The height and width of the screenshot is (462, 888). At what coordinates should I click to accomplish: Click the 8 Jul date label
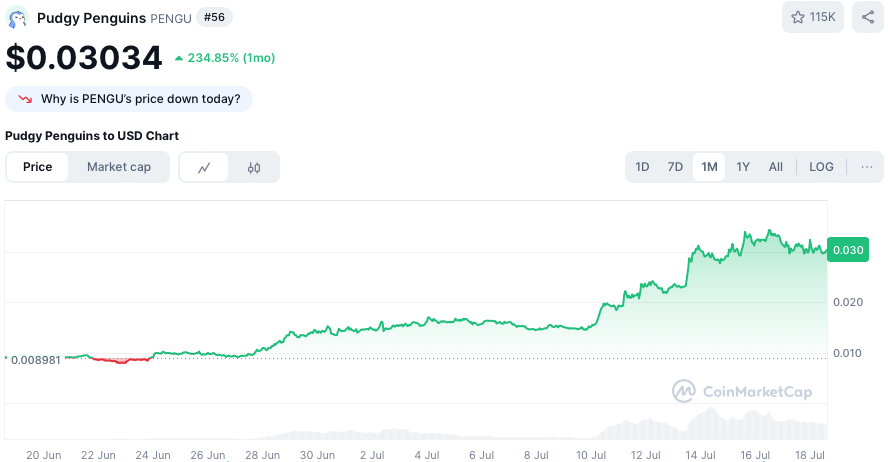(x=536, y=455)
